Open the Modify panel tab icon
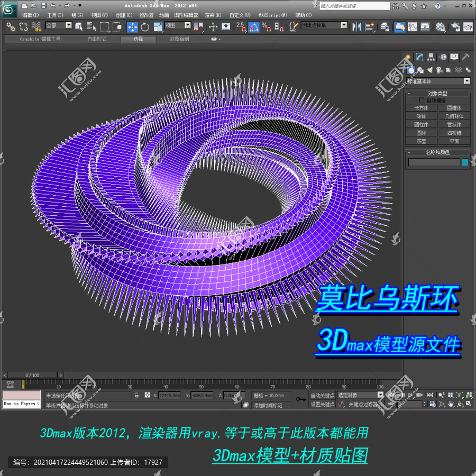The image size is (476, 476). point(419,57)
